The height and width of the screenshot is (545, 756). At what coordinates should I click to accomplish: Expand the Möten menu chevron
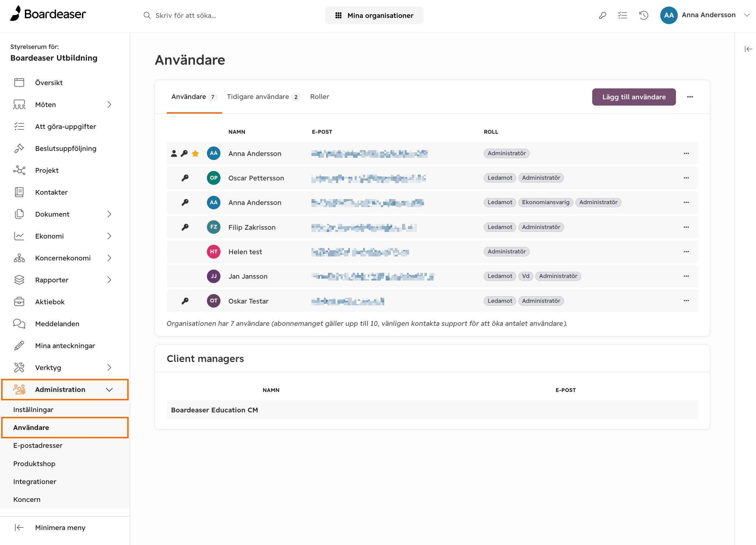tap(109, 104)
